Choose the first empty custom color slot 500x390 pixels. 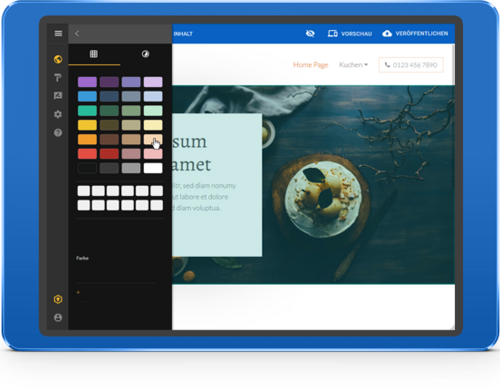point(84,191)
